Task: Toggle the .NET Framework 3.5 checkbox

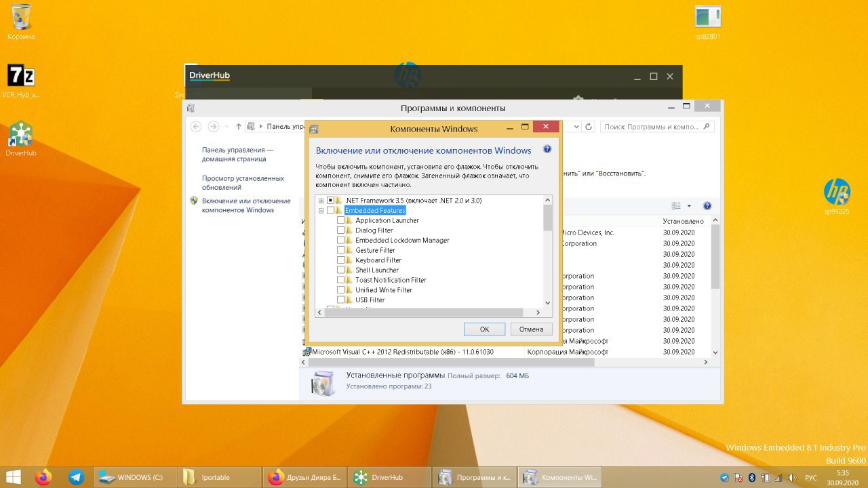Action: pyautogui.click(x=330, y=201)
